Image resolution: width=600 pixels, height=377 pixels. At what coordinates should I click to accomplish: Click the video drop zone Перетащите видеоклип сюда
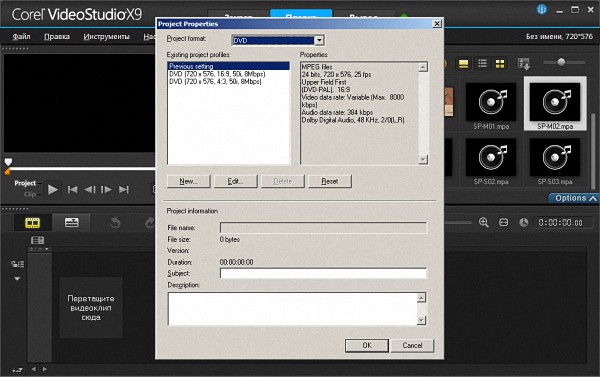pos(91,308)
